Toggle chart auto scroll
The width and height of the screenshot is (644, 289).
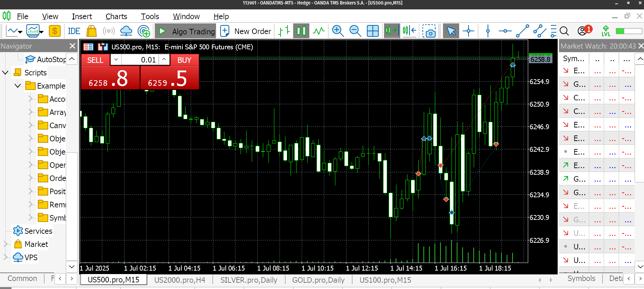392,31
